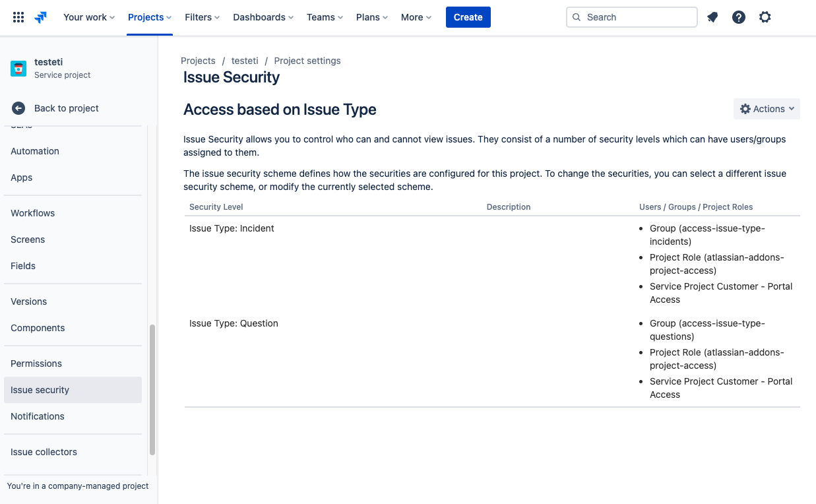
Task: Open Automation in the project settings sidebar
Action: (x=35, y=151)
